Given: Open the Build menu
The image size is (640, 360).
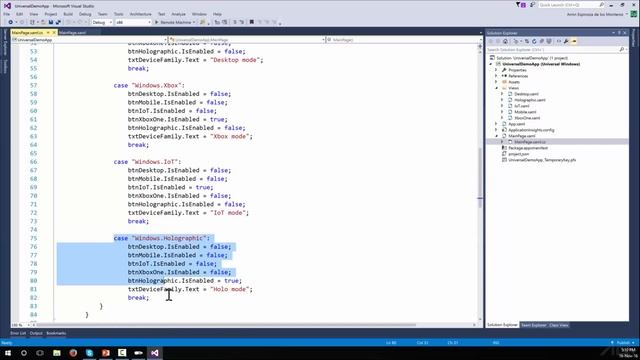Looking at the screenshot, I should pyautogui.click(x=68, y=14).
